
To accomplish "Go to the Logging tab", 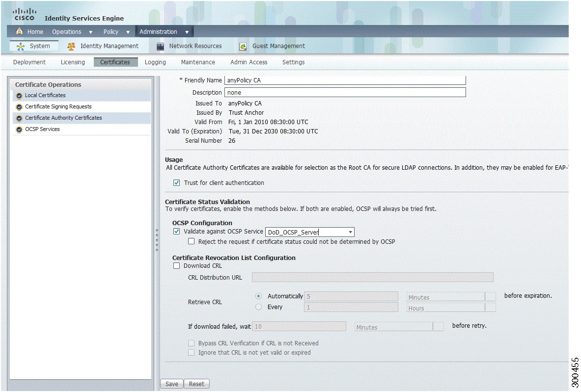I will click(155, 62).
